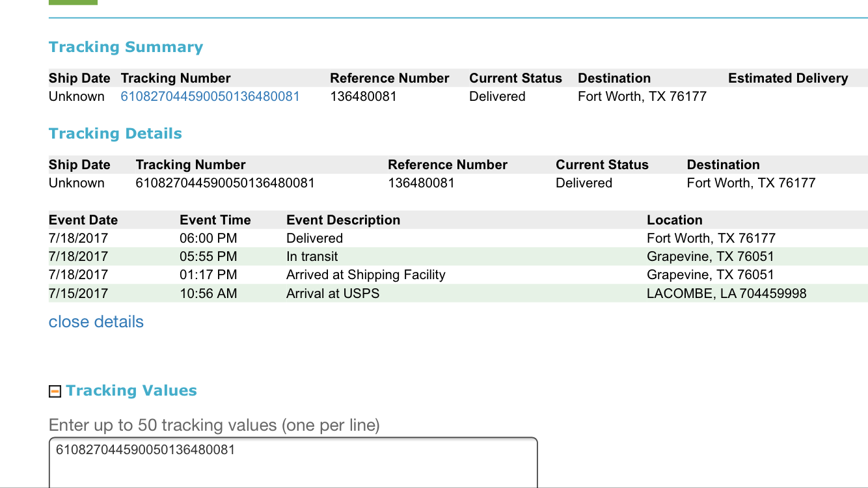
Task: Click Fort Worth, TX 76177 in summary
Action: pyautogui.click(x=642, y=96)
